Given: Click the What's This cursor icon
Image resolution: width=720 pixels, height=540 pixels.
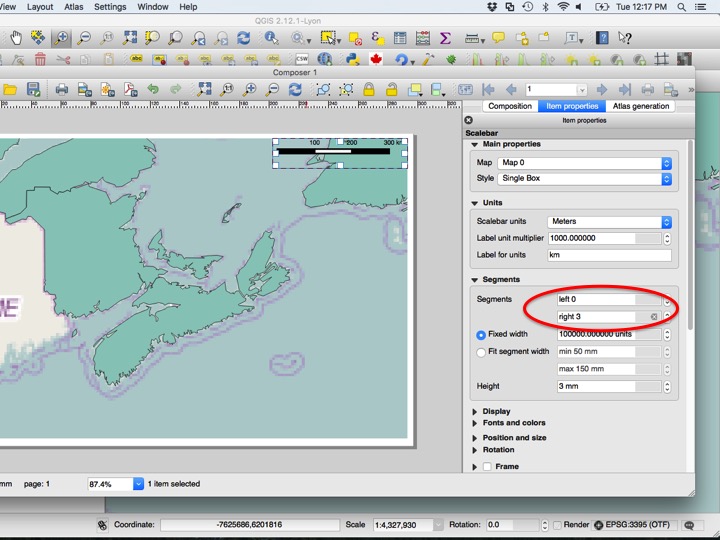Looking at the screenshot, I should (624, 38).
